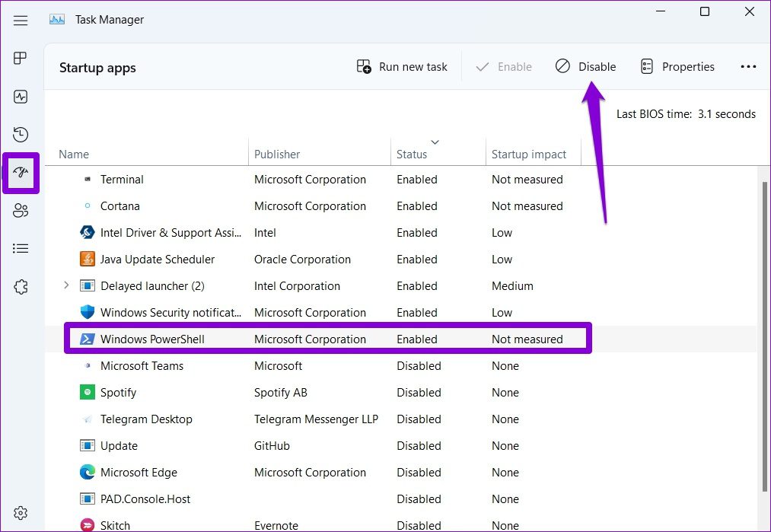
Task: Open the more options ellipsis menu
Action: (748, 66)
